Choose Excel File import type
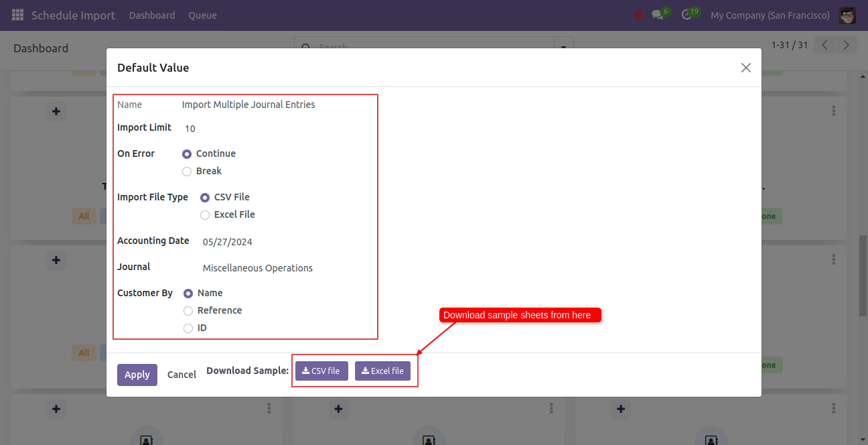This screenshot has height=445, width=868. coord(205,215)
